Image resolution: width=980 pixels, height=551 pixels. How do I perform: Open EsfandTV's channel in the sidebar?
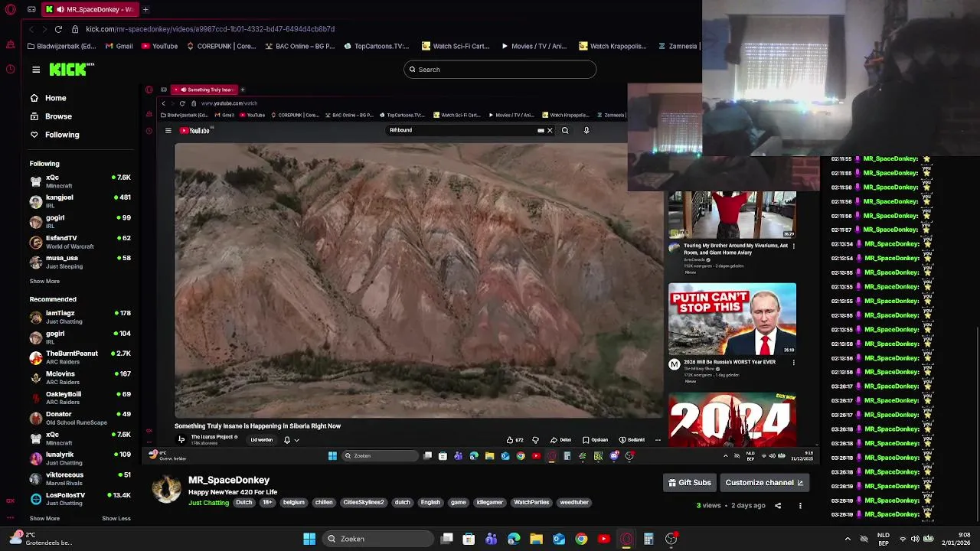click(x=80, y=242)
